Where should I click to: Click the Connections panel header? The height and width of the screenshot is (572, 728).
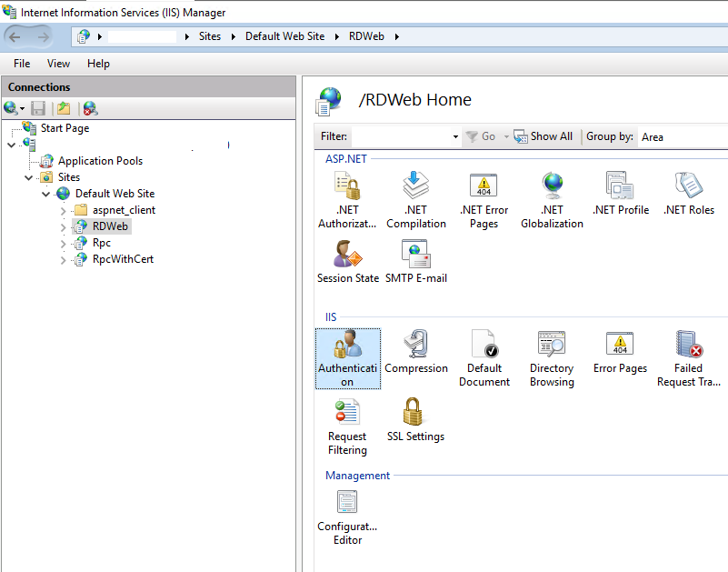(x=148, y=87)
